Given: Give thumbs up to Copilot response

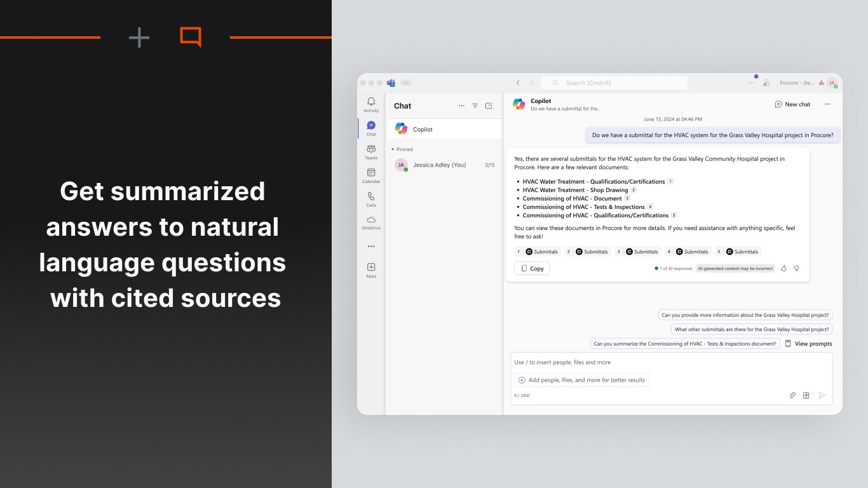Looking at the screenshot, I should [x=783, y=269].
